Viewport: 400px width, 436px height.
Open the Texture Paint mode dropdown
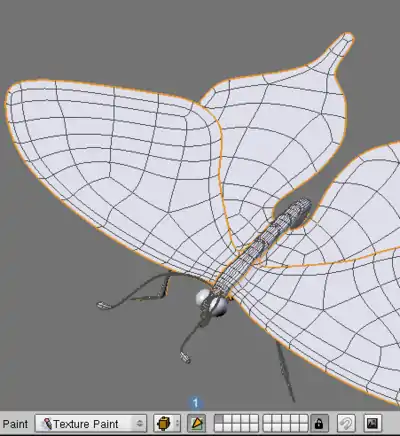(x=91, y=424)
